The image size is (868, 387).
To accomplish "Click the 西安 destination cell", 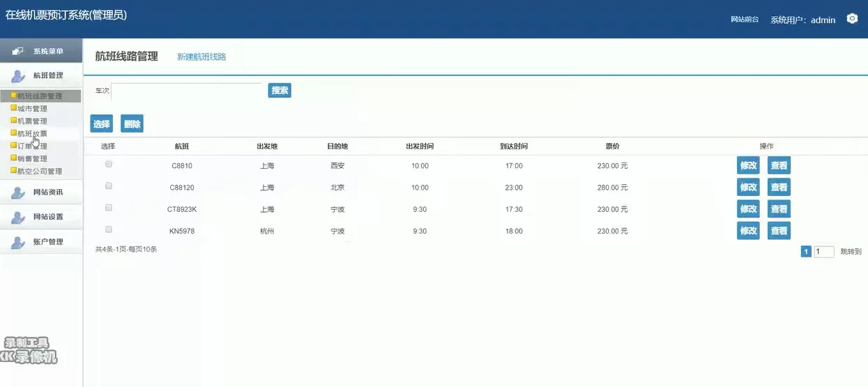I will click(x=337, y=166).
